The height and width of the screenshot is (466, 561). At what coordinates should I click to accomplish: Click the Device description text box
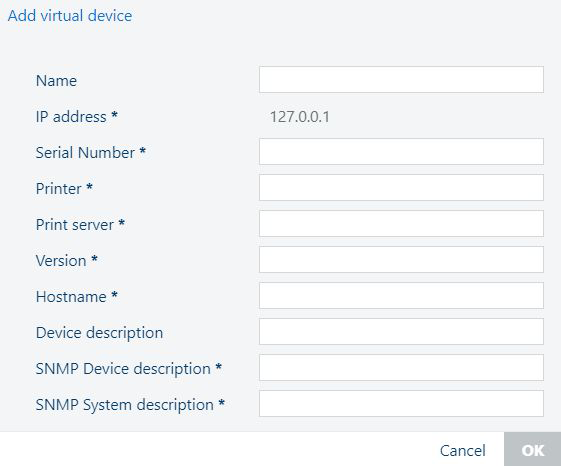coord(401,332)
